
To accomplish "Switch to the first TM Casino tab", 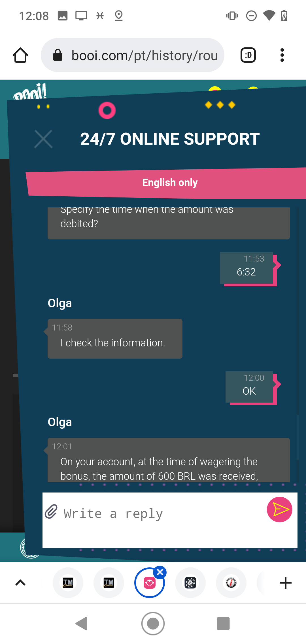I will coord(68,583).
